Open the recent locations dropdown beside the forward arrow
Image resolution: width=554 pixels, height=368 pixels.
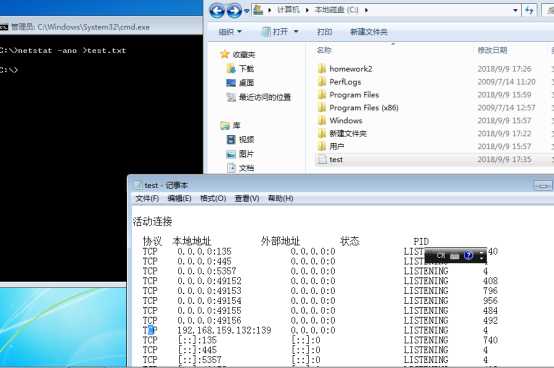click(x=247, y=11)
